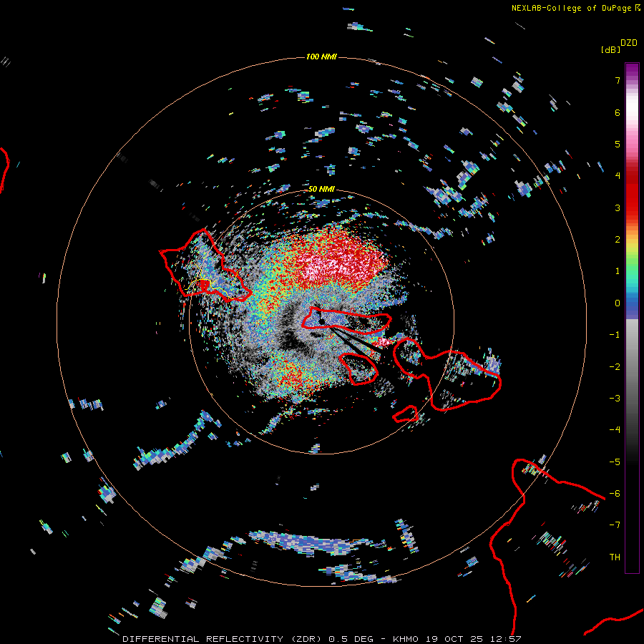Click the -2 dB scale label
Image resolution: width=644 pixels, height=644 pixels.
click(615, 367)
